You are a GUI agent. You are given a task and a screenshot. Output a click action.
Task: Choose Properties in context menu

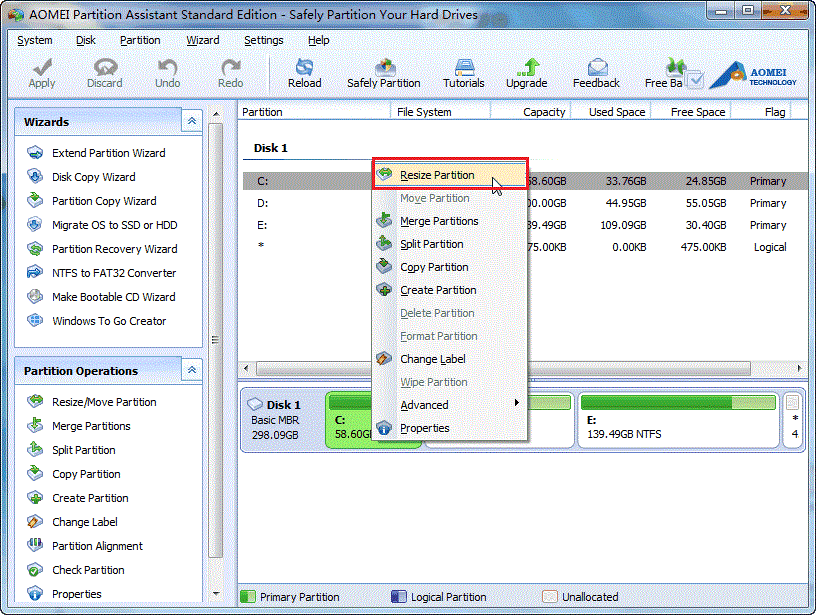pyautogui.click(x=450, y=428)
